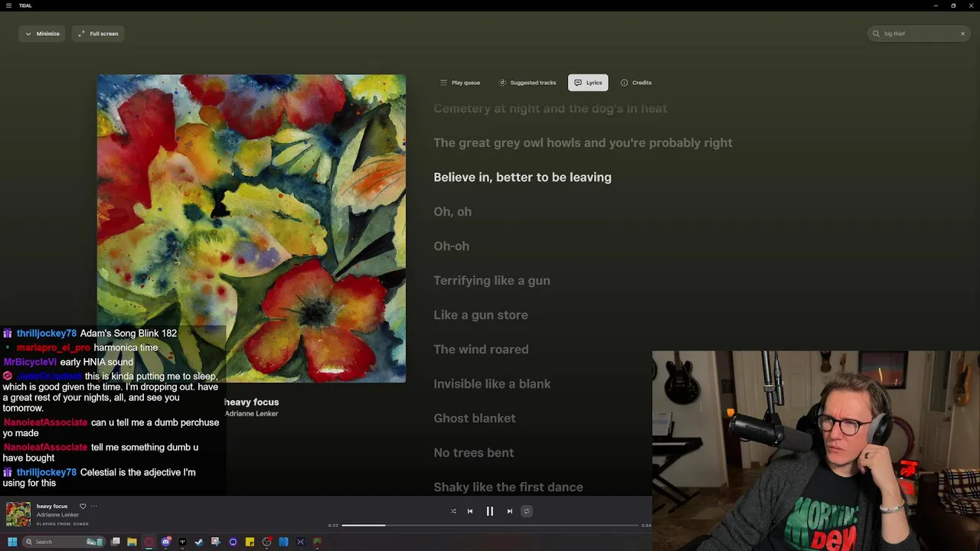Screen dimensions: 980x551
Task: Open TIDAL icon on taskbar
Action: 182,542
